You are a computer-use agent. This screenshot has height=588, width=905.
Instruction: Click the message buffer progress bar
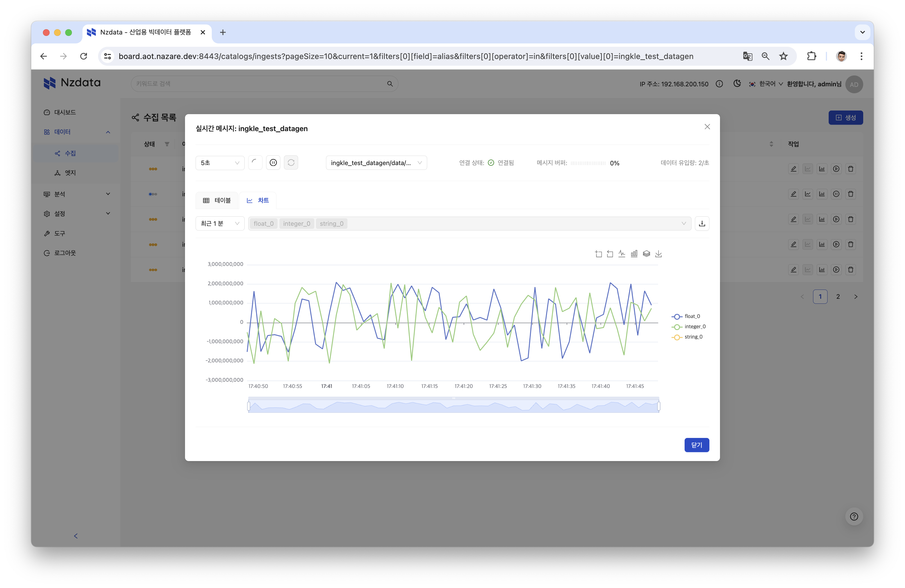coord(588,163)
